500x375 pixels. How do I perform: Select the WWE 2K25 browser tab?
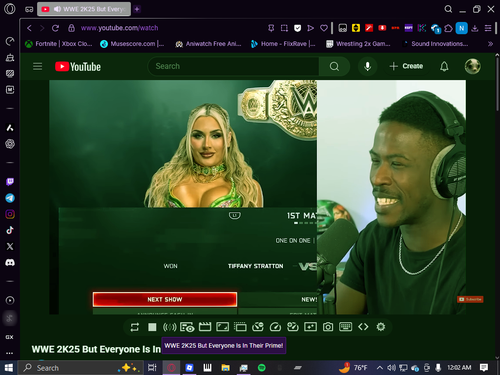click(x=84, y=9)
